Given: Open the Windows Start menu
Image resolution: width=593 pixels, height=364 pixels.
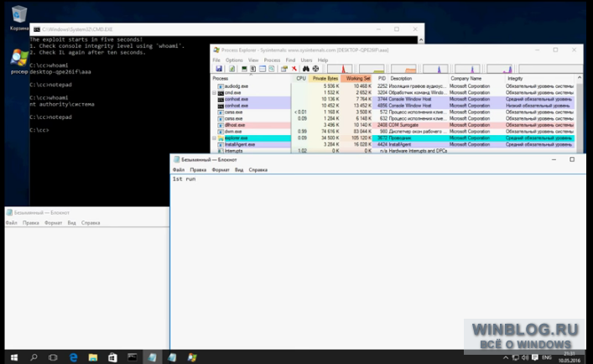Looking at the screenshot, I should [13, 357].
